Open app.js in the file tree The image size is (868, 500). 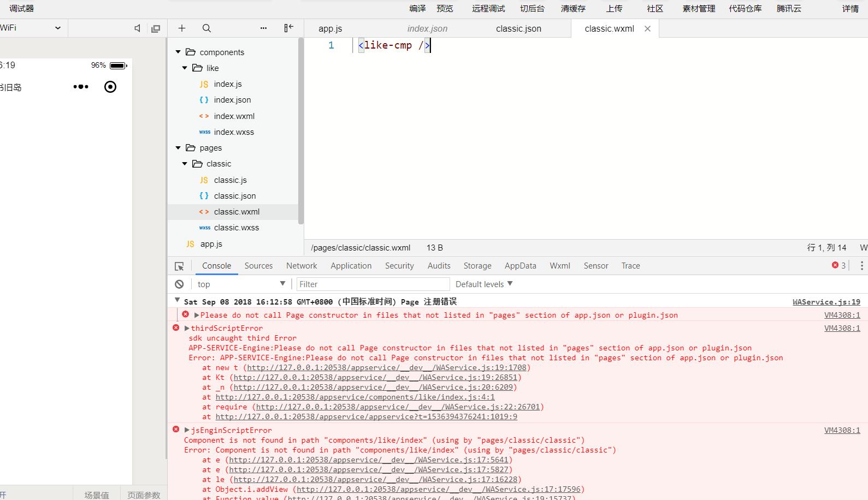coord(211,244)
